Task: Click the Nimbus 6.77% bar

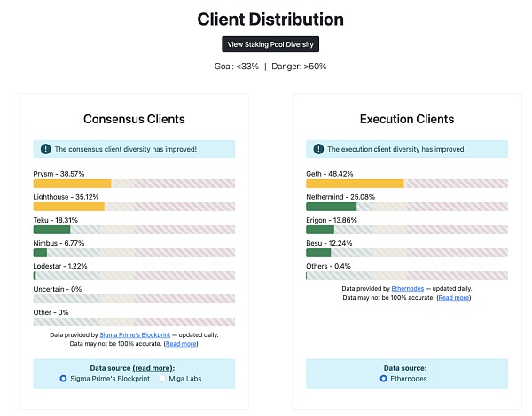Action: [134, 253]
